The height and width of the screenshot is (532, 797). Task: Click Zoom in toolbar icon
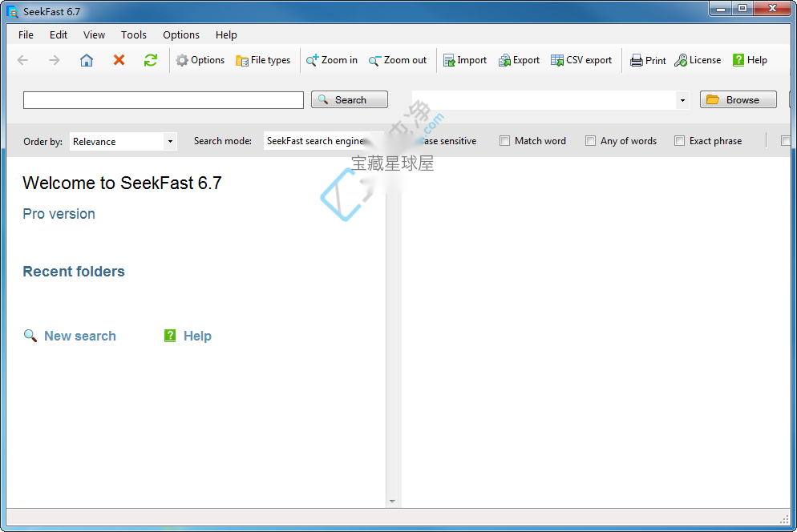pyautogui.click(x=332, y=60)
